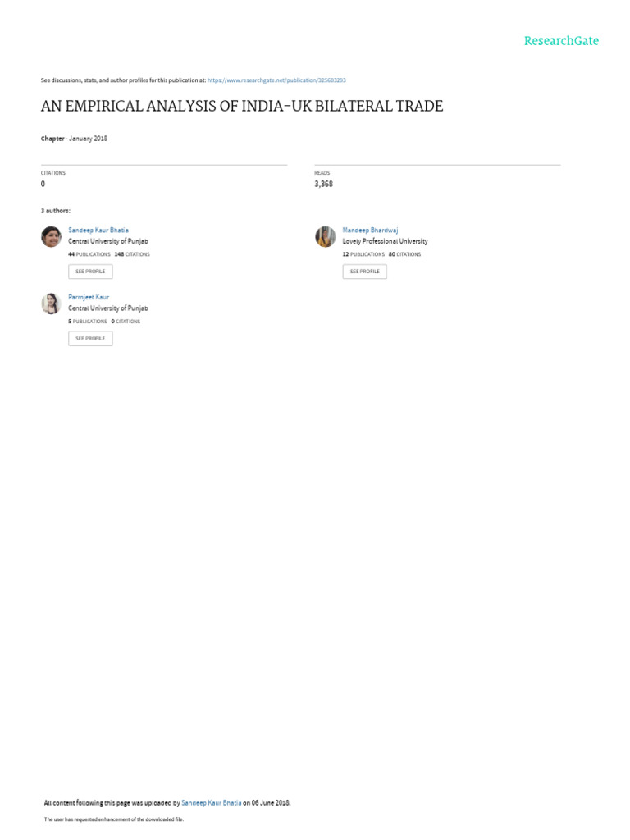Click the 44 Publications count
Screen dimensions: 630x840
click(x=89, y=254)
